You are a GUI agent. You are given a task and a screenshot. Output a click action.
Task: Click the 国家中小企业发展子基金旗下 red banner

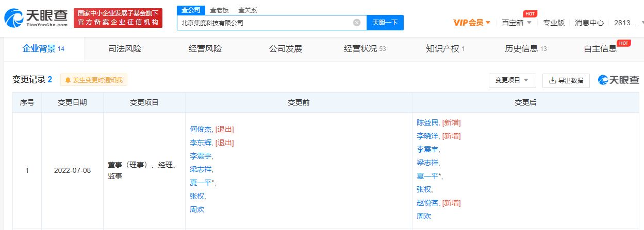tap(118, 18)
